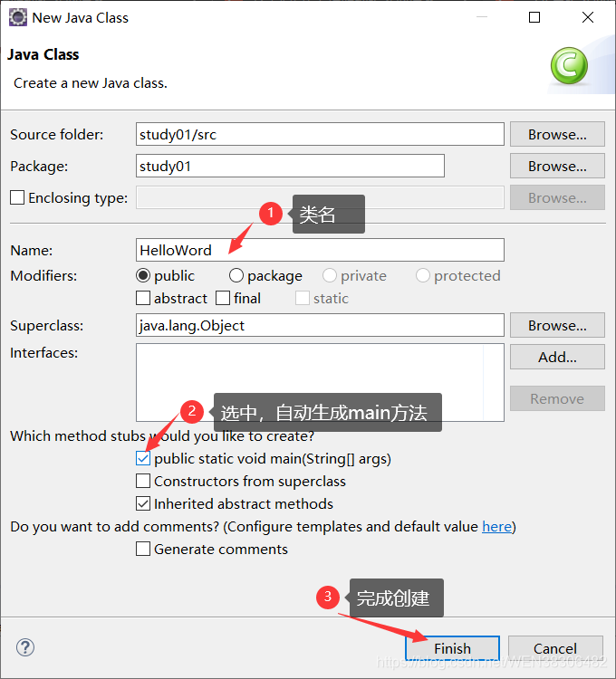This screenshot has width=616, height=679.
Task: Click the Superclass field java.lang.Object
Action: 320,325
